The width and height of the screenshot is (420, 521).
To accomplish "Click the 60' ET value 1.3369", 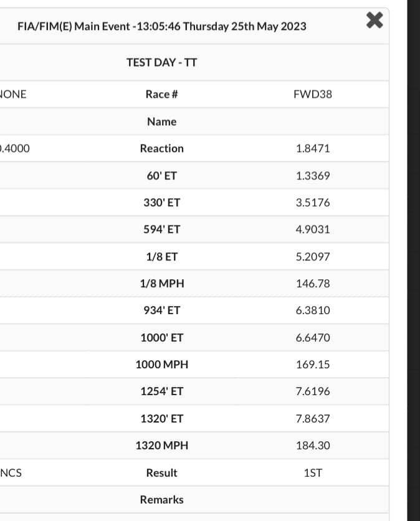I will pos(313,176).
